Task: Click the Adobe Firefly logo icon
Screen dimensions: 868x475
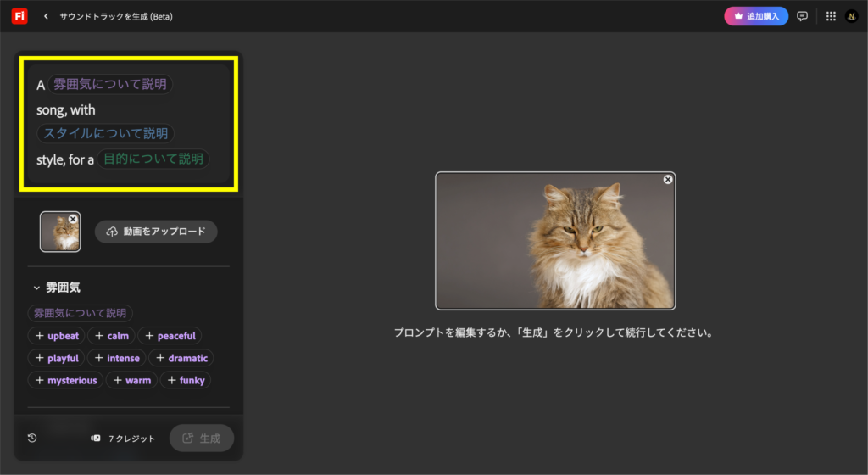Action: (x=19, y=16)
